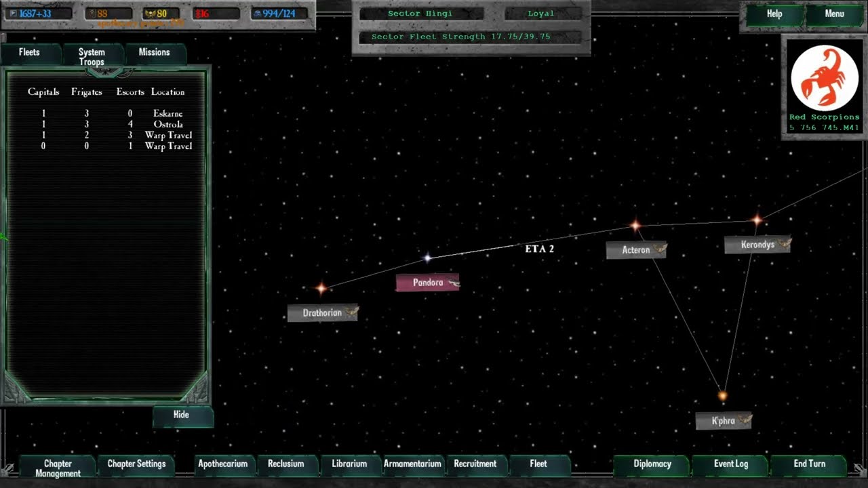The height and width of the screenshot is (488, 868).
Task: Click the winged skull icon beside 80
Action: click(150, 14)
